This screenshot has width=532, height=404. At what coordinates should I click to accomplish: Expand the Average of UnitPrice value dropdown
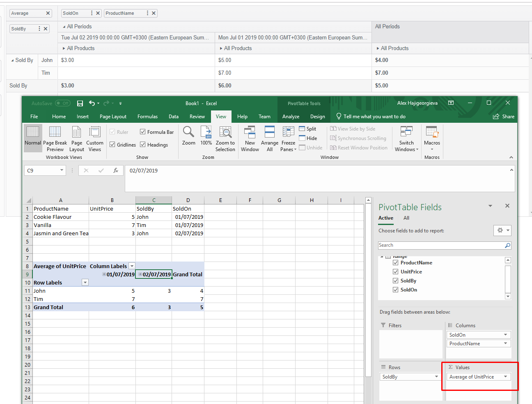coord(505,377)
